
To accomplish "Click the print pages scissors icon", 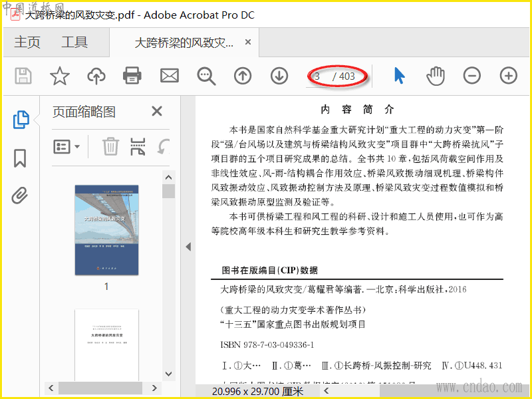I will click(138, 146).
